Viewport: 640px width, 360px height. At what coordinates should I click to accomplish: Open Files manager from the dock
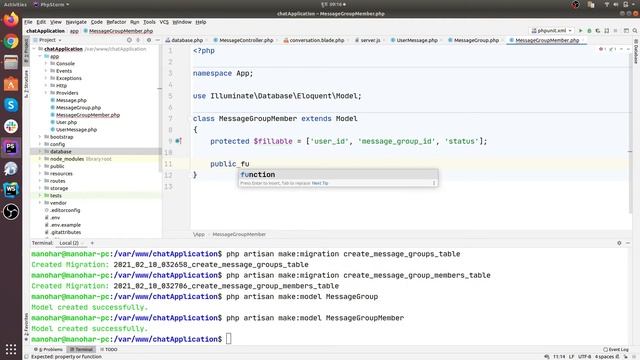click(x=11, y=62)
